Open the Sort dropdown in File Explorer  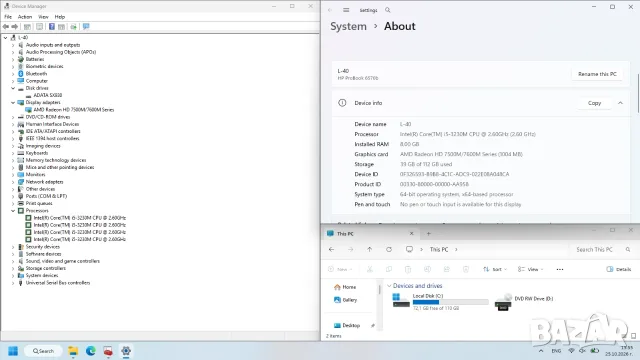[x=495, y=269]
